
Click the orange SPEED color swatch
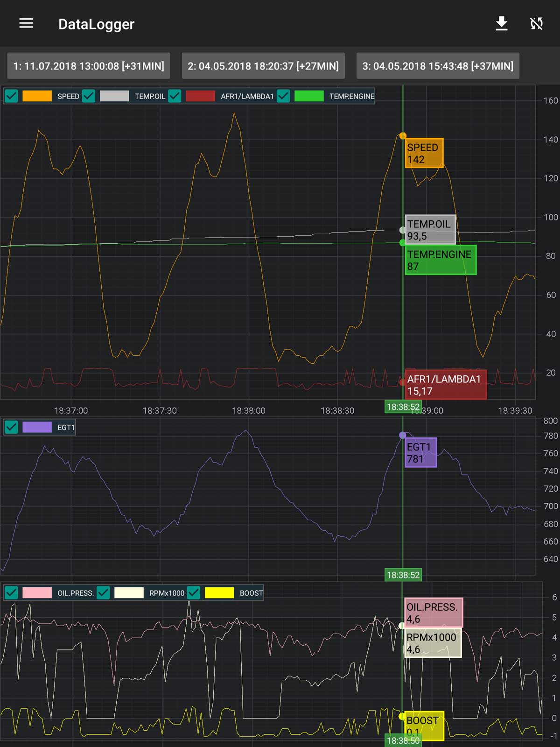[x=37, y=96]
